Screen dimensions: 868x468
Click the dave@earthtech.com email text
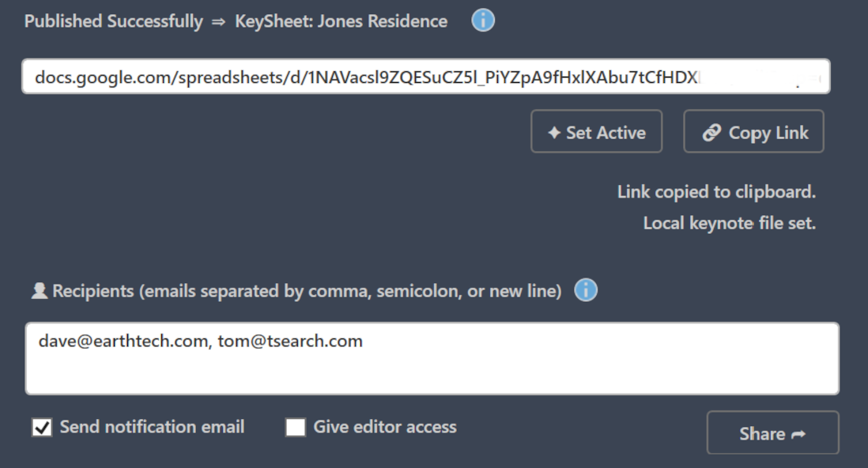pyautogui.click(x=123, y=342)
